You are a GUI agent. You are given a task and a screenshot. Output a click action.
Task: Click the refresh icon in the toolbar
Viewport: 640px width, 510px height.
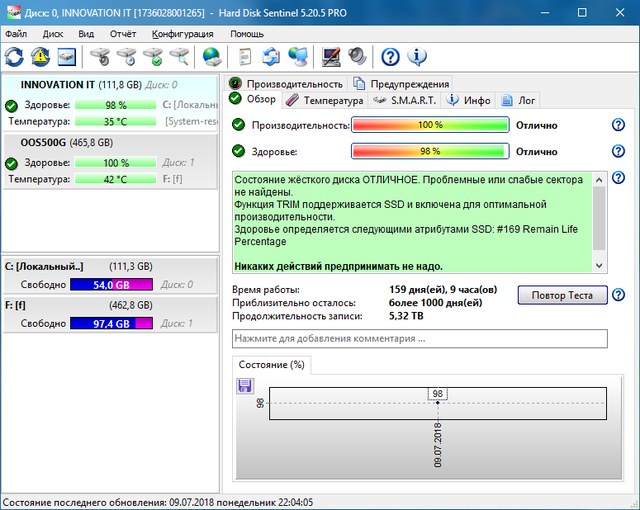(15, 56)
